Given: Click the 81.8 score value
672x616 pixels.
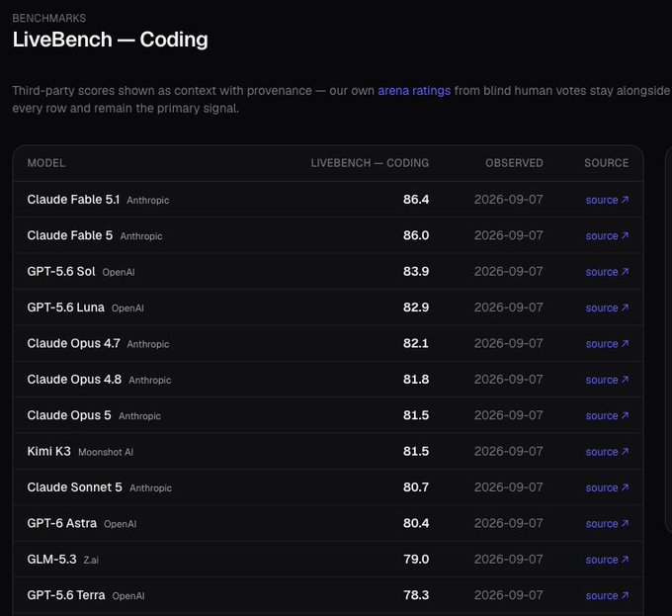Looking at the screenshot, I should coord(416,380).
